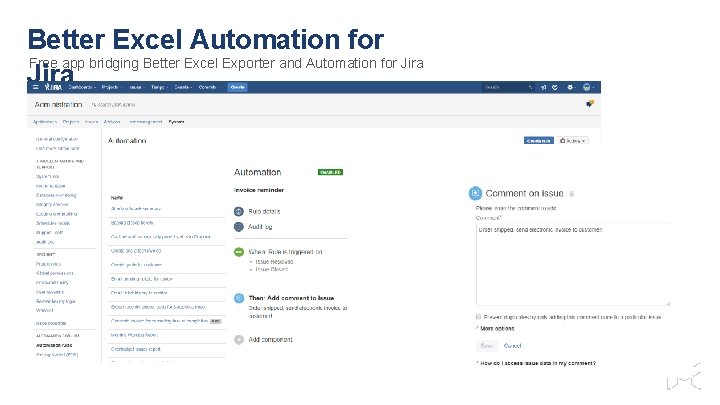This screenshot has height=405, width=720.
Task: Toggle the 'Prevent duplicates' checkbox
Action: point(478,317)
